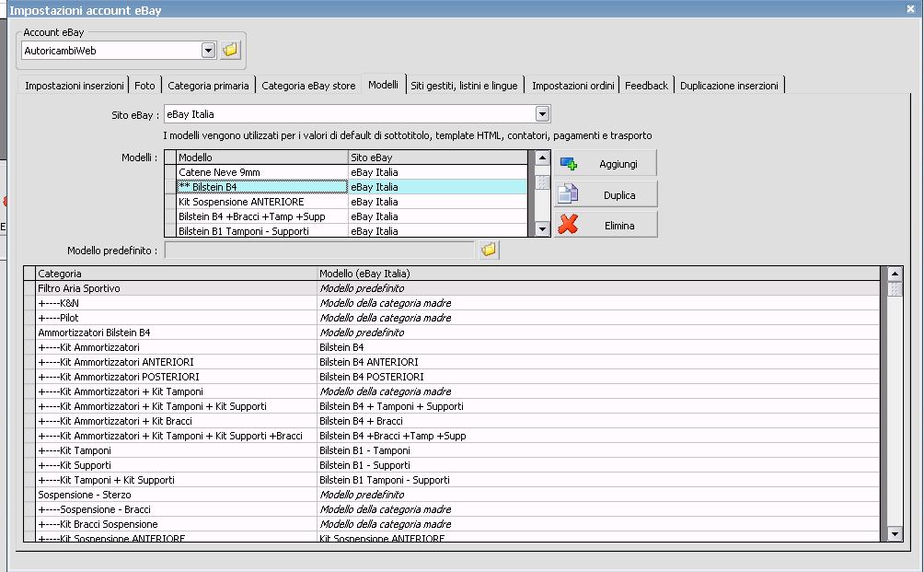Select Filtro Aria Sportivo category row
The height and width of the screenshot is (572, 924).
[x=451, y=288]
